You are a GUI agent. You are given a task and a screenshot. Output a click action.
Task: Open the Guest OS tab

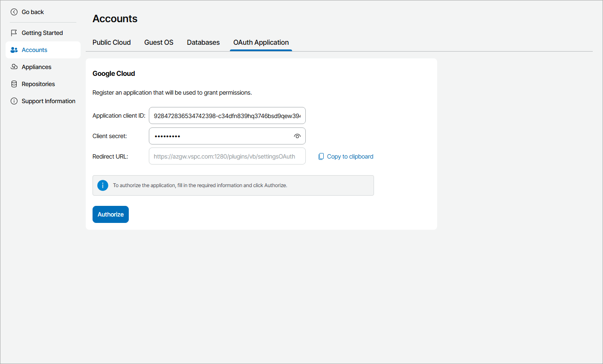(159, 42)
